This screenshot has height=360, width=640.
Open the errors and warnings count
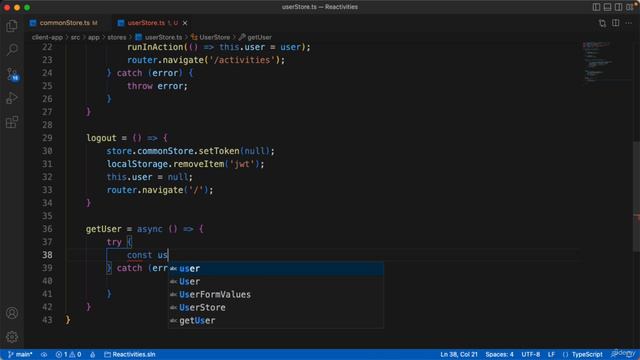pos(68,354)
